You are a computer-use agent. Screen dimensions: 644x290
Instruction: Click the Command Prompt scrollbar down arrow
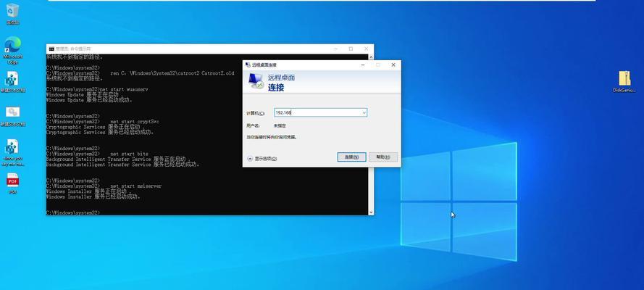pos(372,212)
